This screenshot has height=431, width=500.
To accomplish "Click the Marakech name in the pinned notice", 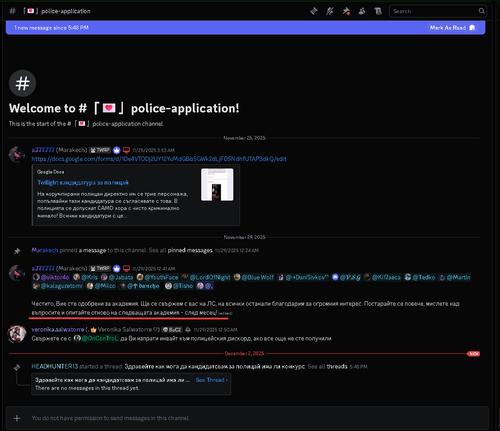I will pyautogui.click(x=45, y=250).
